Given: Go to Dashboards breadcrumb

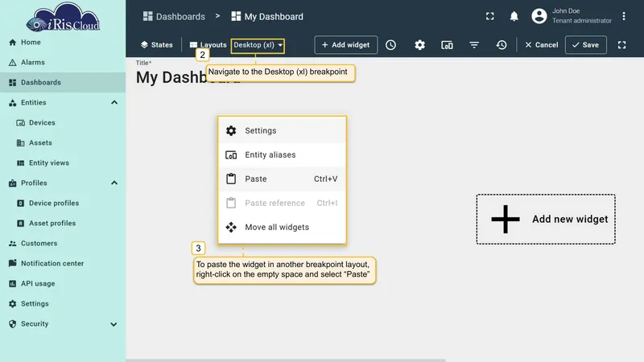Looking at the screenshot, I should point(174,16).
